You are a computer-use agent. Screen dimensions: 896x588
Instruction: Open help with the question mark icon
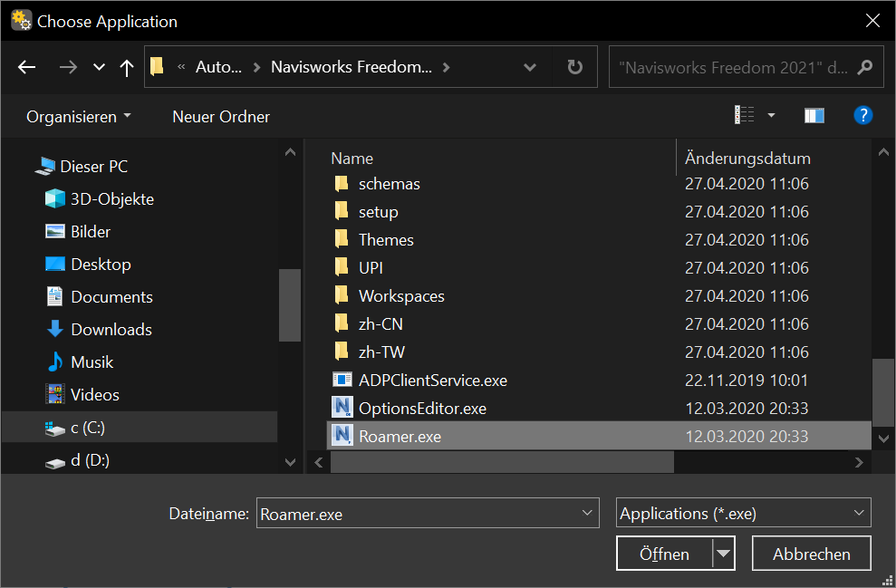point(862,115)
